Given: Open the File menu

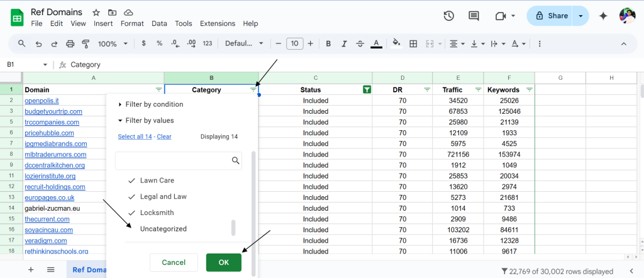Looking at the screenshot, I should tap(36, 23).
